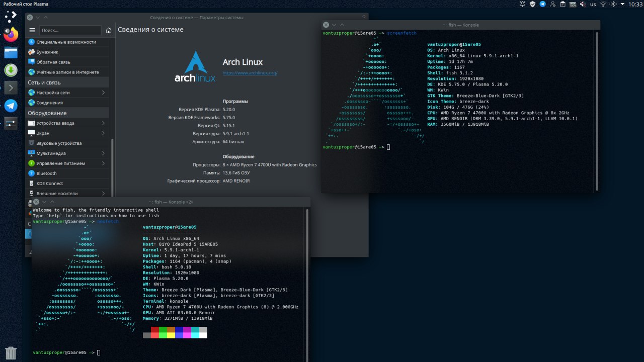Viewport: 644px width, 362px height.
Task: Open the user account tray icon
Action: click(x=553, y=4)
